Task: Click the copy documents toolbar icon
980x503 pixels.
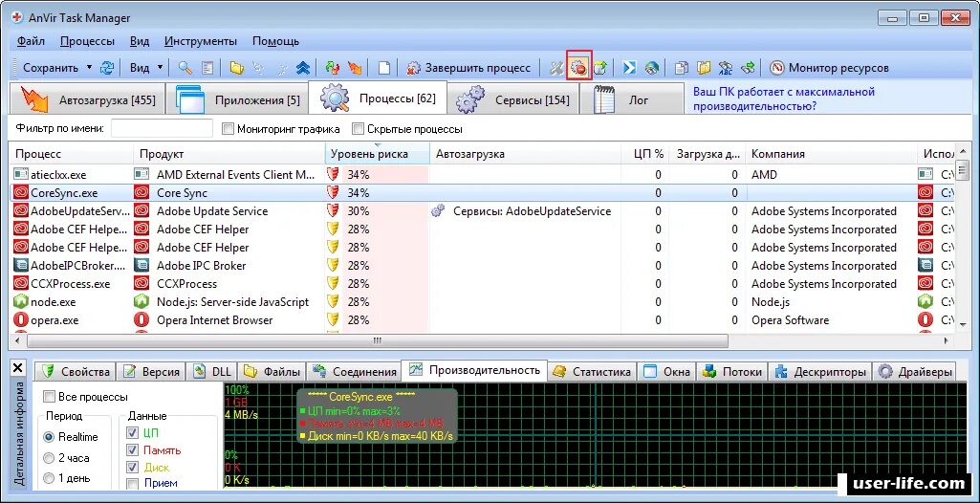Action: click(682, 68)
